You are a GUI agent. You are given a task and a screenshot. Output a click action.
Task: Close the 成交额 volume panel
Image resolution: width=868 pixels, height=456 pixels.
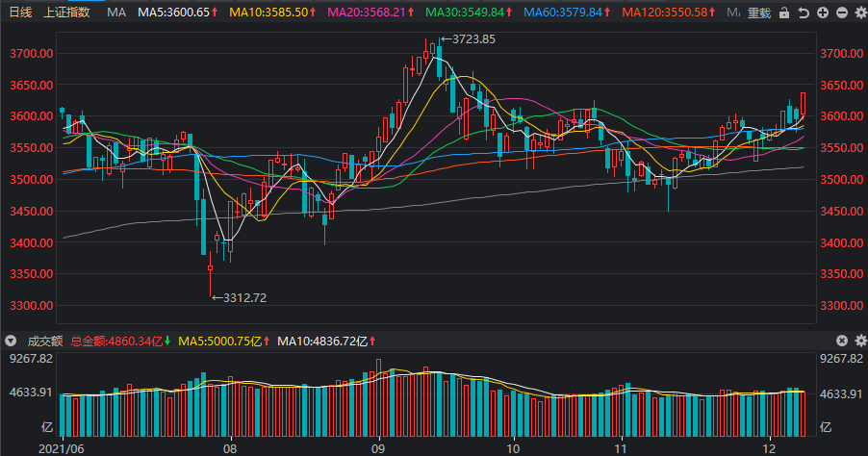tap(841, 341)
